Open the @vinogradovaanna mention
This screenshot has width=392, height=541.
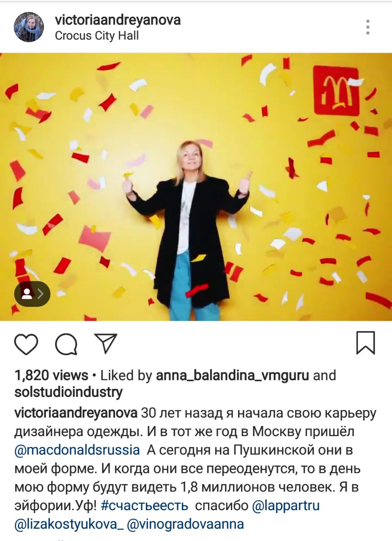tap(186, 525)
